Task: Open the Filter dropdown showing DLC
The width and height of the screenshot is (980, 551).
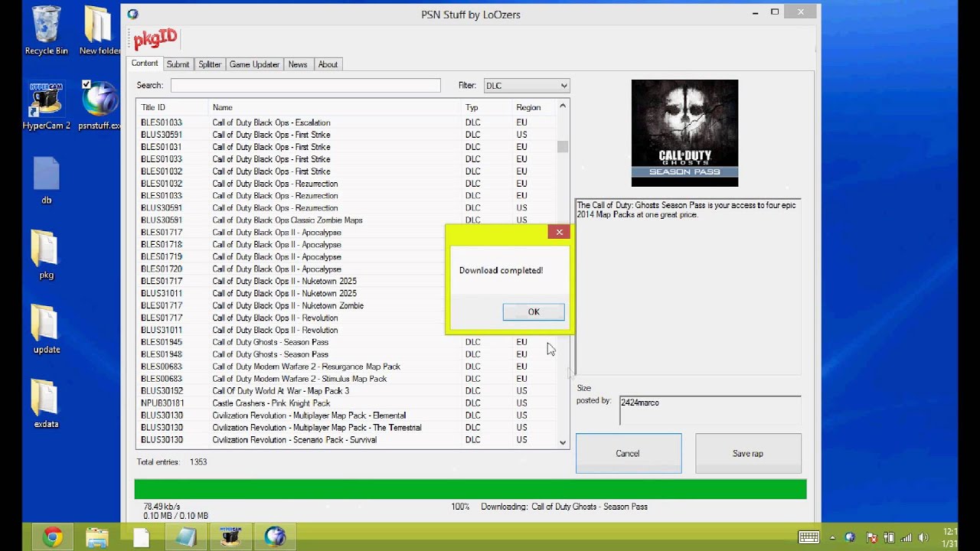Action: tap(526, 86)
